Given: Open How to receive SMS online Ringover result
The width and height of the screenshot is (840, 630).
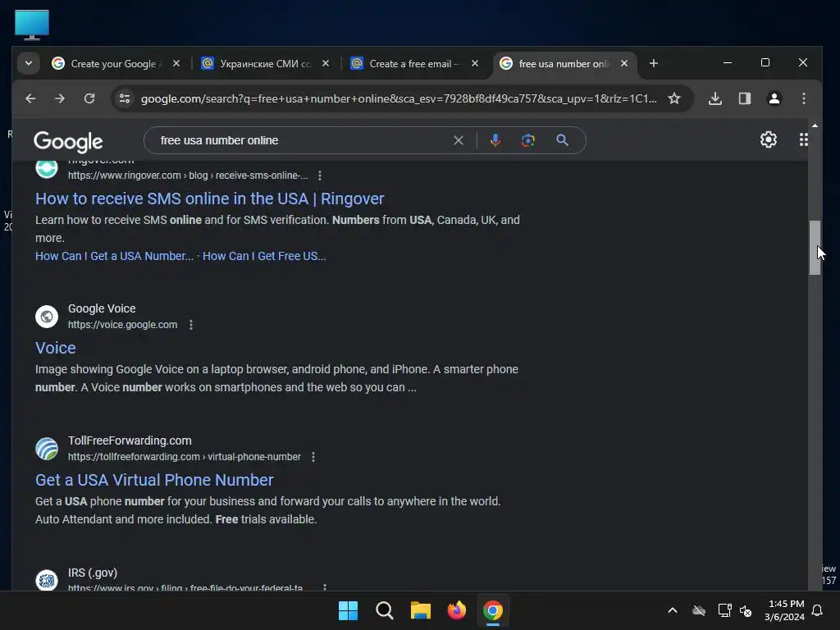Looking at the screenshot, I should click(209, 199).
